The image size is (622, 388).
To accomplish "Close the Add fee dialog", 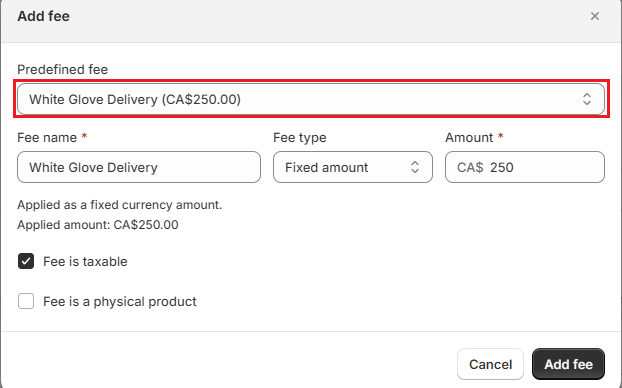I will pyautogui.click(x=595, y=16).
